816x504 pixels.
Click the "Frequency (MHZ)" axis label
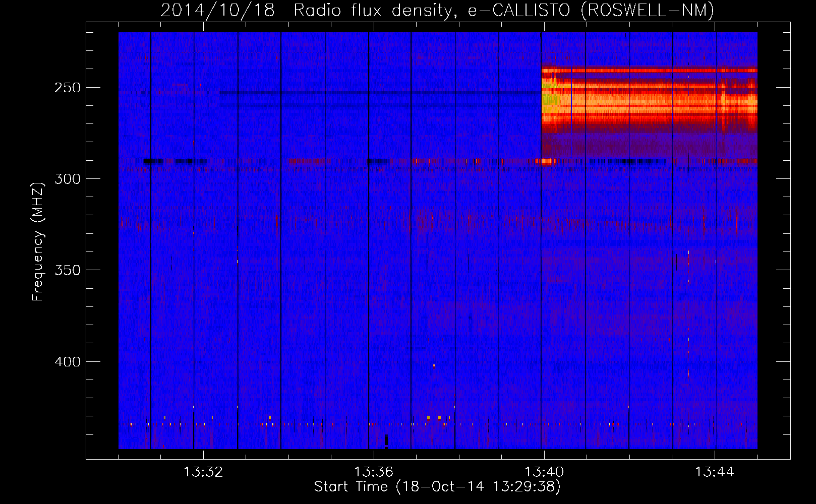coord(38,241)
